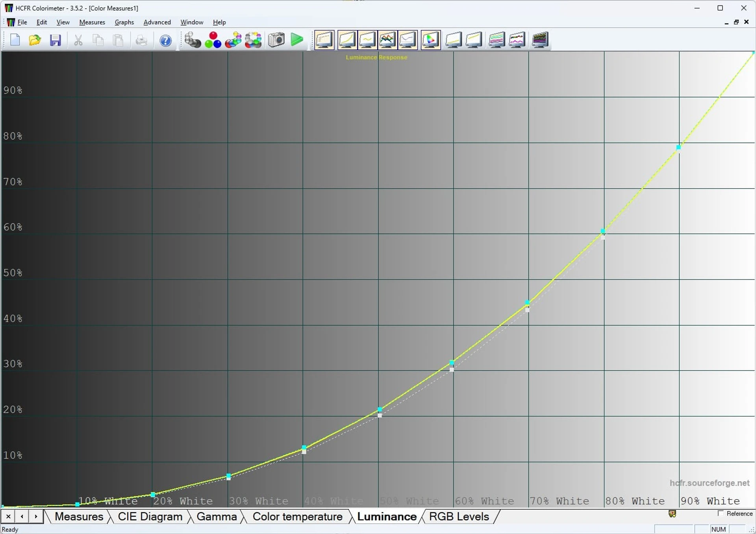Toggle the measures table view monitor icon
Viewport: 756px width, 534px height.
point(324,40)
